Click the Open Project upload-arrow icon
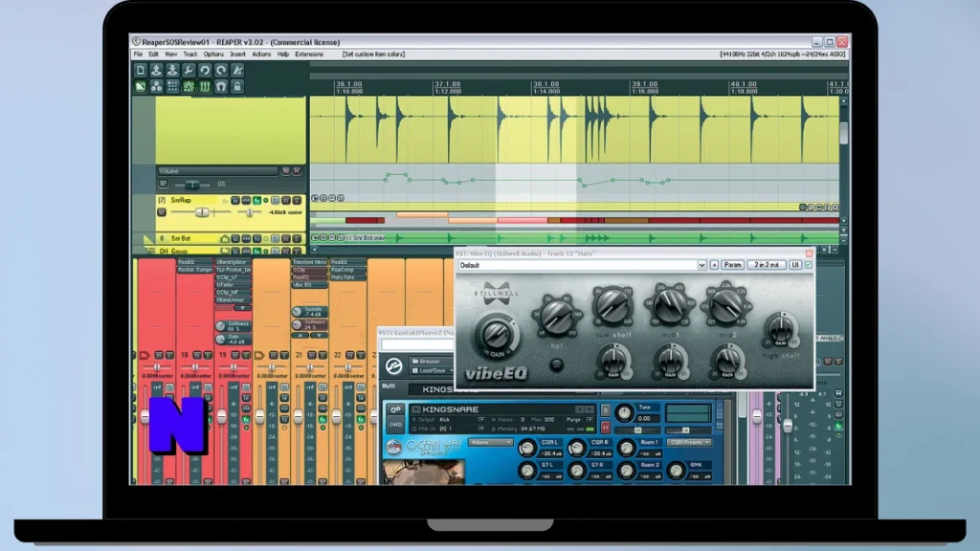This screenshot has height=551, width=980. pos(156,71)
